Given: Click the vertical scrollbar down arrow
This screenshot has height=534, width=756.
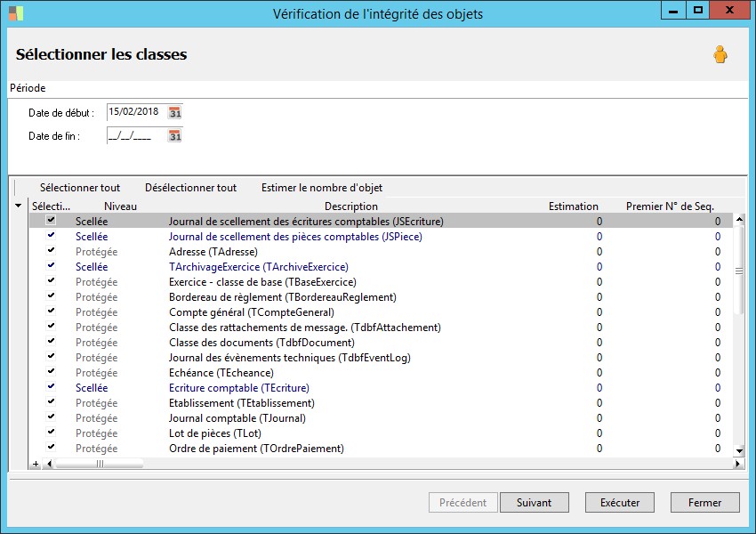Looking at the screenshot, I should (x=738, y=451).
